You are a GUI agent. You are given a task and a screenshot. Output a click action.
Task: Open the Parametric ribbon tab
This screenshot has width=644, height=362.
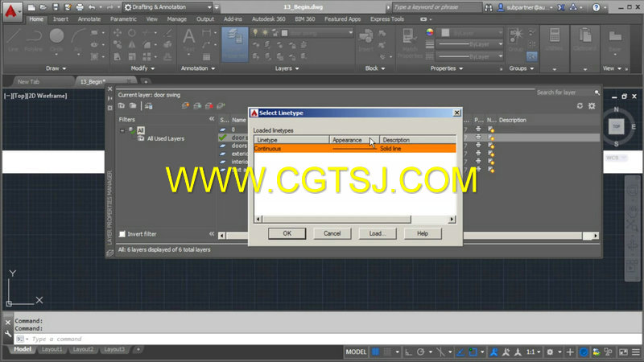click(x=123, y=19)
